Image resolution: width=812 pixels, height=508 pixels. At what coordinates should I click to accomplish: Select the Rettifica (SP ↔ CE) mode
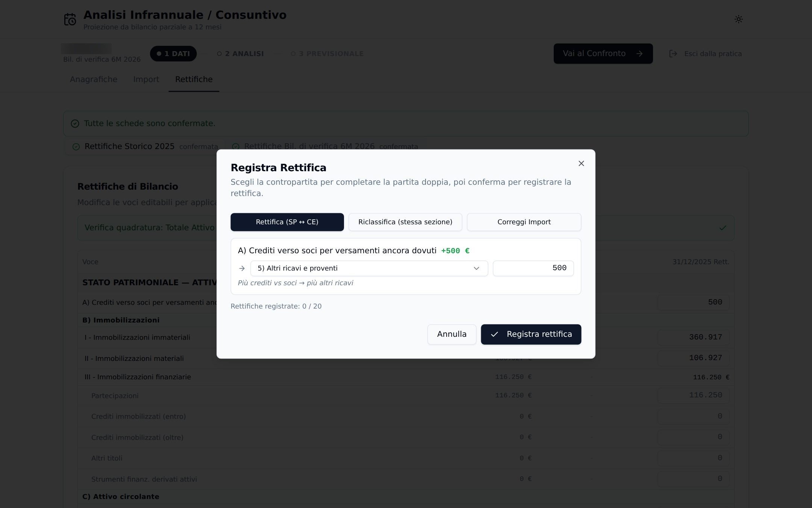coord(287,222)
